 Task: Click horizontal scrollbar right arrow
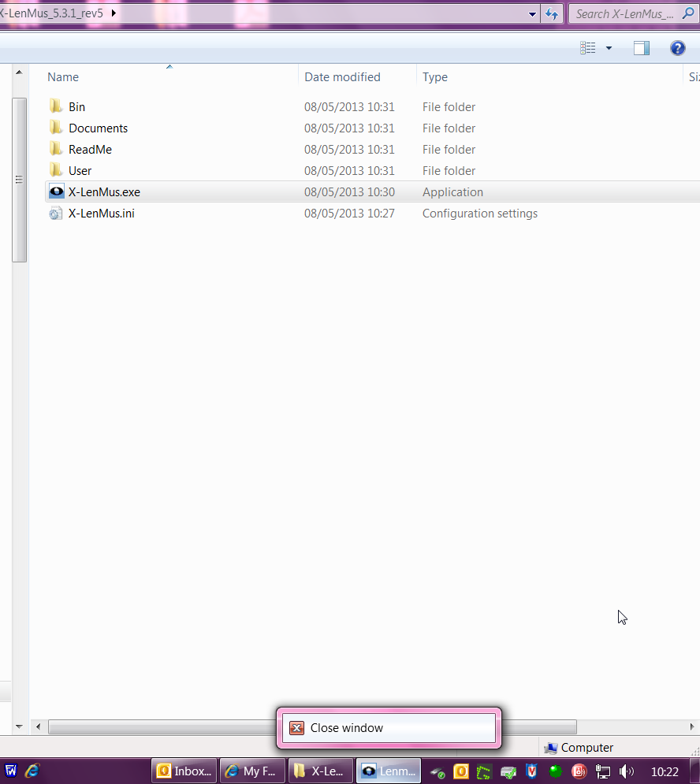pos(692,726)
